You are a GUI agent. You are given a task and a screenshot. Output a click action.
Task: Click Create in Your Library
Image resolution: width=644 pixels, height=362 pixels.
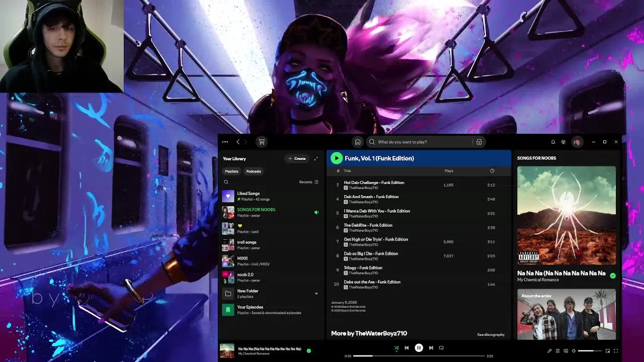point(296,158)
